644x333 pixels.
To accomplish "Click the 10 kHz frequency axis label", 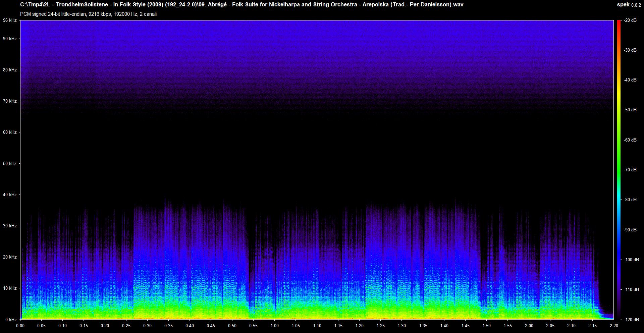I will [x=10, y=288].
